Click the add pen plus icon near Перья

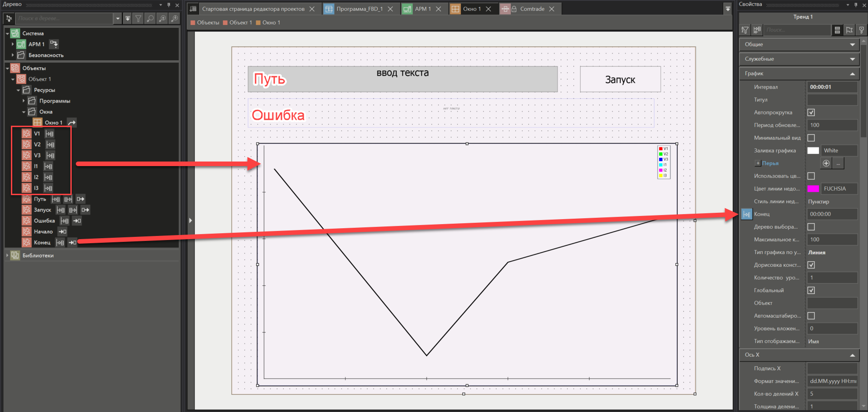coord(826,163)
